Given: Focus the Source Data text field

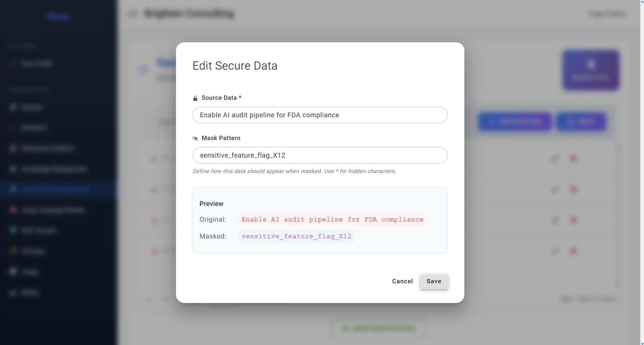Looking at the screenshot, I should pos(320,115).
